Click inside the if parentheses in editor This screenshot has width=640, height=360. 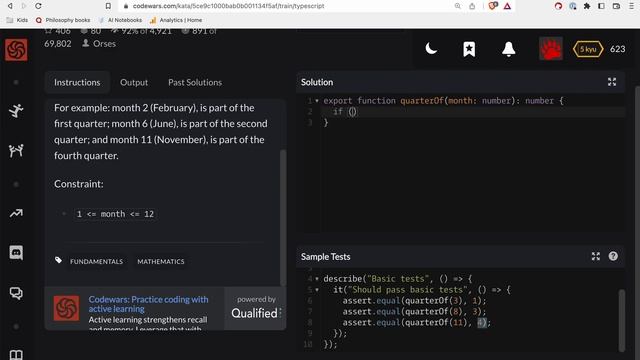click(352, 112)
